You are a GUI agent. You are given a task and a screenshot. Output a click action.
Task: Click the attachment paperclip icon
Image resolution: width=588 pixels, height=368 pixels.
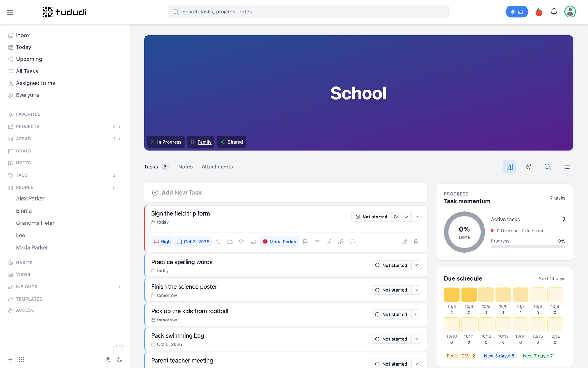[x=329, y=242]
